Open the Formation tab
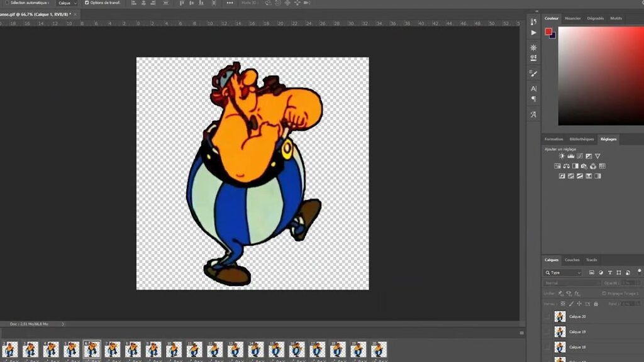Viewport: 644px width, 362px height. 553,139
